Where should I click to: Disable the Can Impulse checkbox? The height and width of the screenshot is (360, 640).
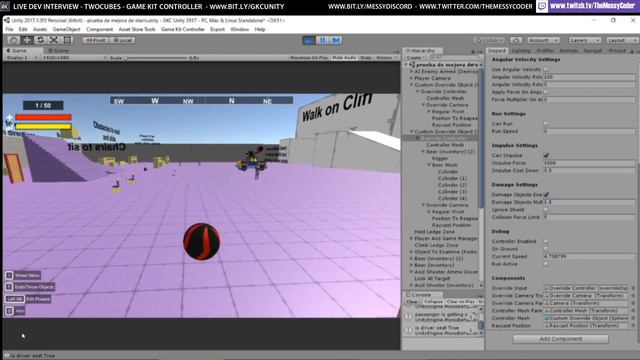click(546, 156)
